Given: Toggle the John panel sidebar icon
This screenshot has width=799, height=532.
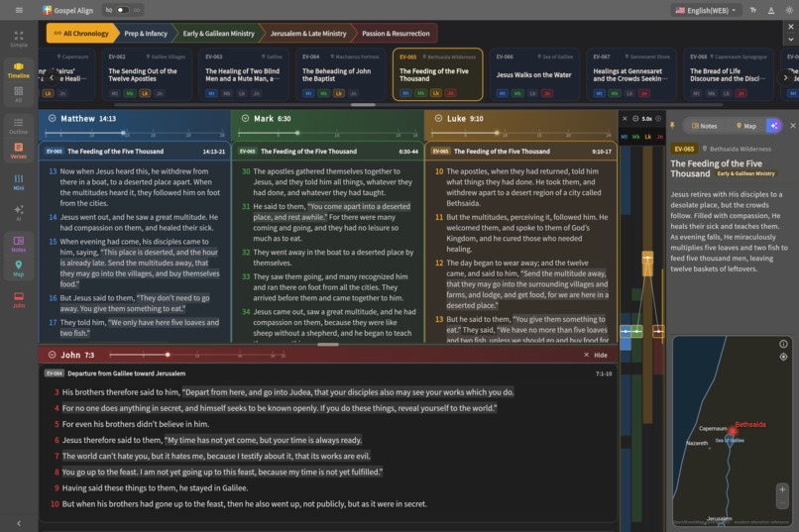Looking at the screenshot, I should tap(19, 299).
